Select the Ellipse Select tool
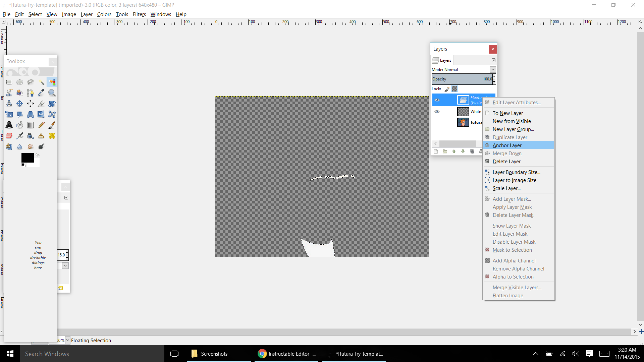 pos(20,82)
